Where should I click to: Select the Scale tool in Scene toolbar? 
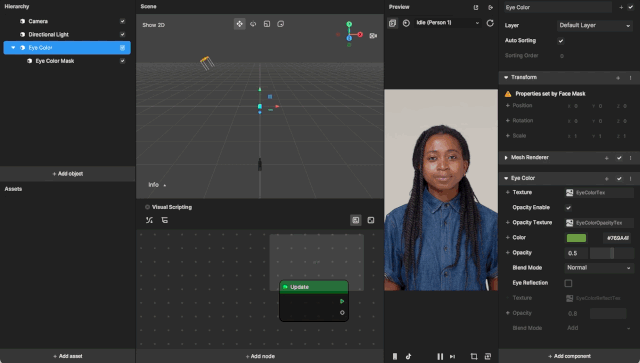pos(267,24)
